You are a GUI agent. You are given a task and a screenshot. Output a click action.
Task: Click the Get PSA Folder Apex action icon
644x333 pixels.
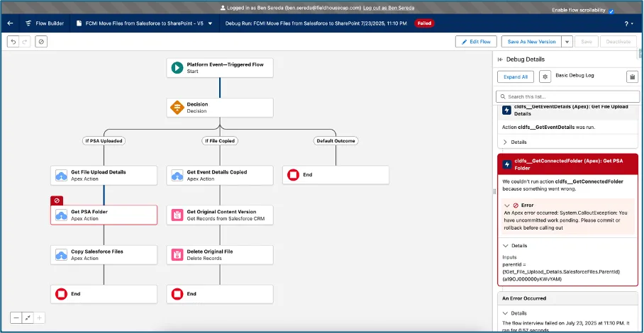[60, 215]
